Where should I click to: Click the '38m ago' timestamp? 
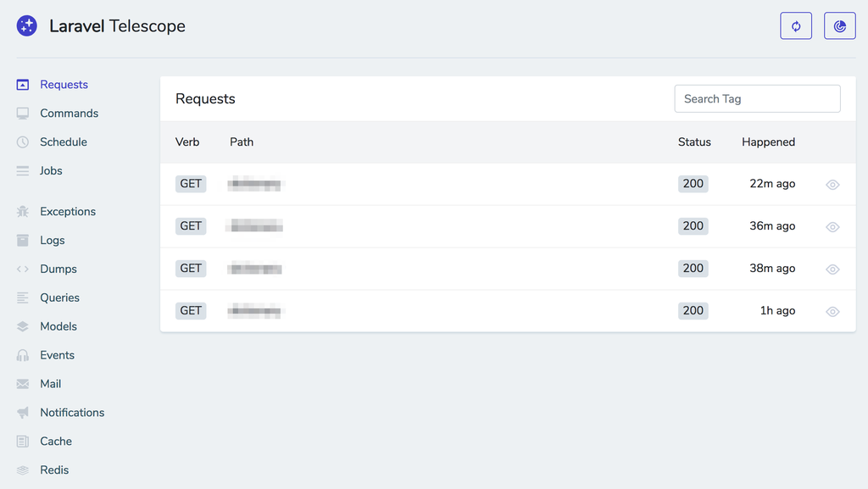click(x=772, y=269)
